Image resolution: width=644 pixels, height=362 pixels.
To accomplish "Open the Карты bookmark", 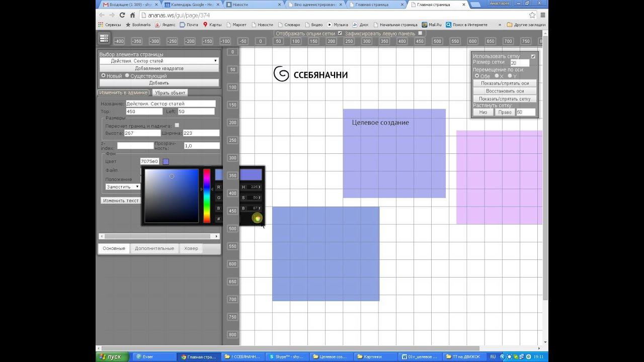I will click(x=212, y=25).
